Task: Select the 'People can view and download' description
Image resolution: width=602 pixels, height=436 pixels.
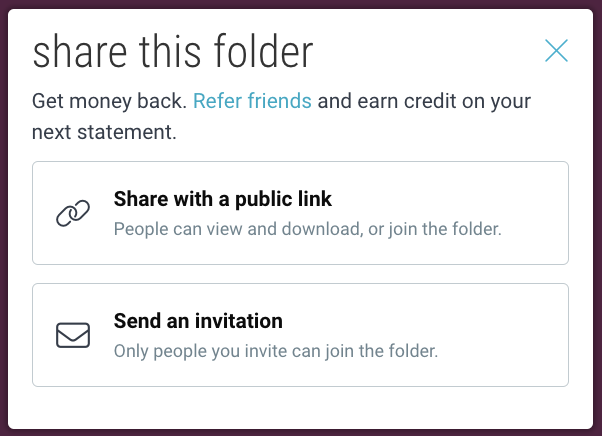Action: pyautogui.click(x=238, y=229)
